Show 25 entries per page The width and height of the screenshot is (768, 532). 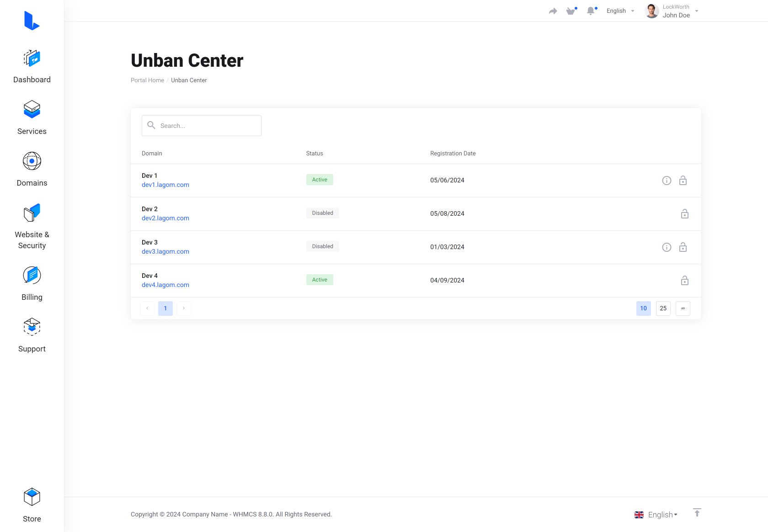point(663,309)
